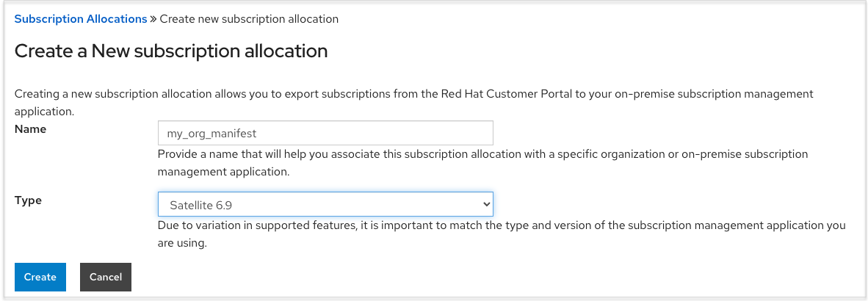Open the Type dropdown showing Satellite 6.9
Screen dimensions: 868x301
coord(325,203)
